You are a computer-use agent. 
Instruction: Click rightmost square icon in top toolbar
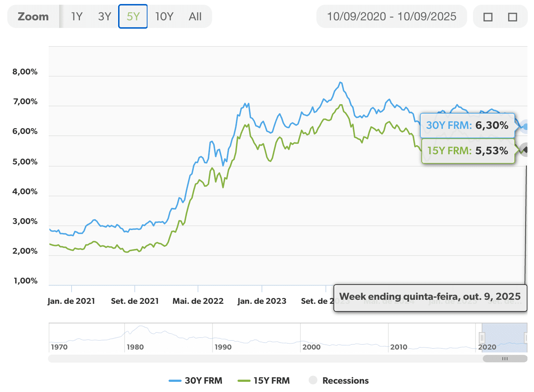tap(513, 17)
